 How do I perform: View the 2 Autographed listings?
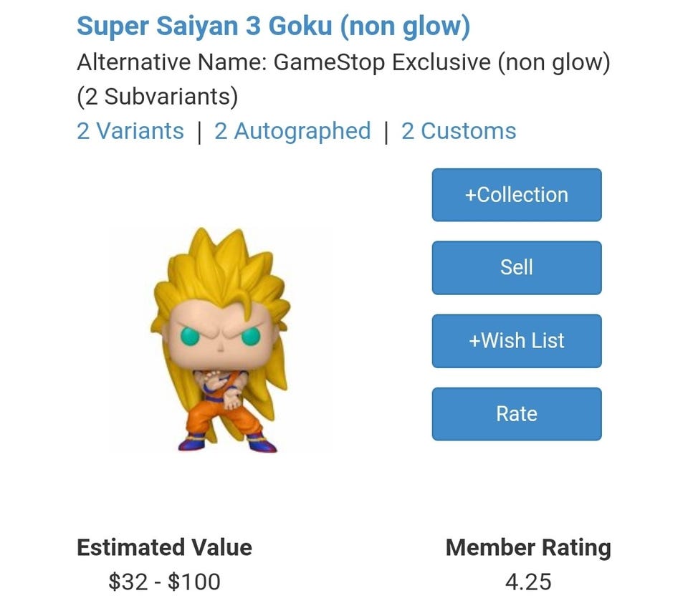click(292, 131)
